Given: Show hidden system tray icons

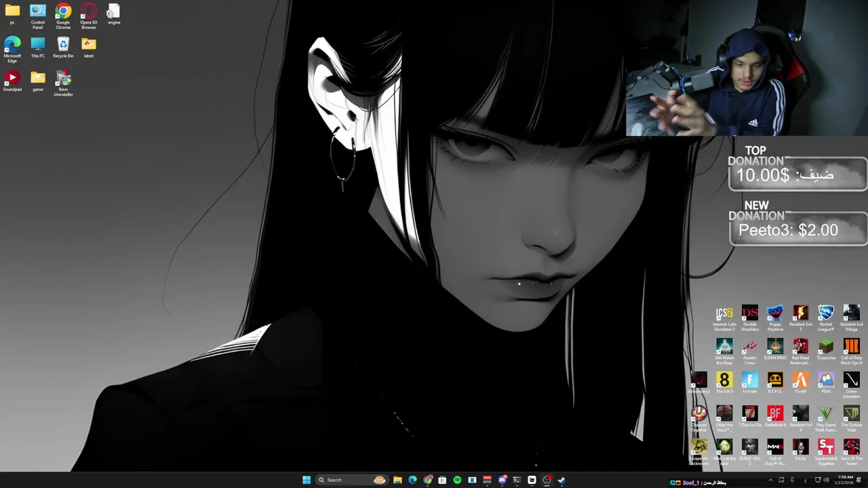Looking at the screenshot, I should click(x=770, y=480).
